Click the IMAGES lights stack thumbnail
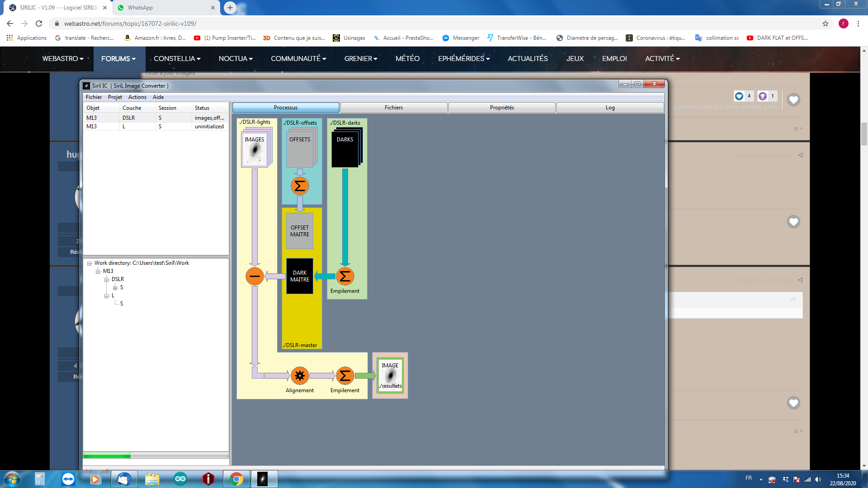The image size is (868, 488). click(x=255, y=149)
